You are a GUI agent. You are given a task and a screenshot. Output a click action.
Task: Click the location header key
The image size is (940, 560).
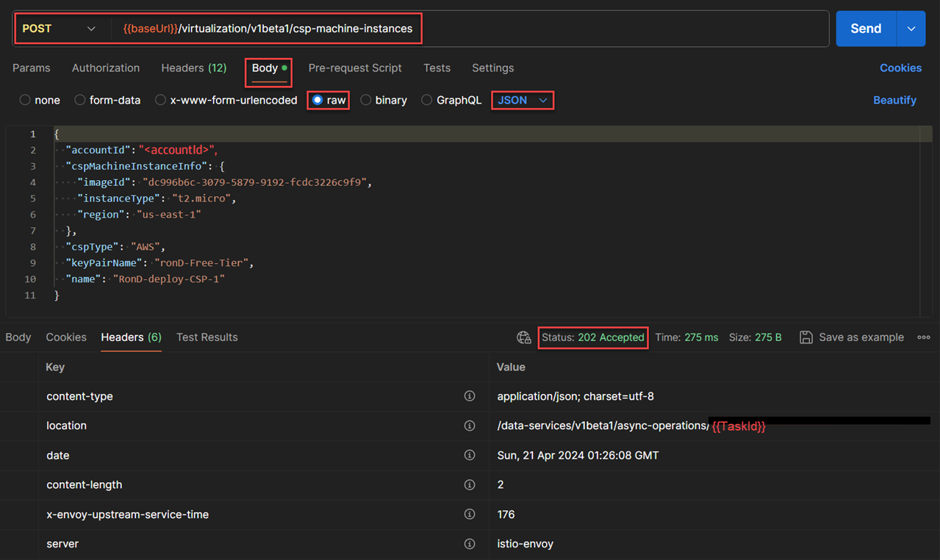(x=66, y=426)
